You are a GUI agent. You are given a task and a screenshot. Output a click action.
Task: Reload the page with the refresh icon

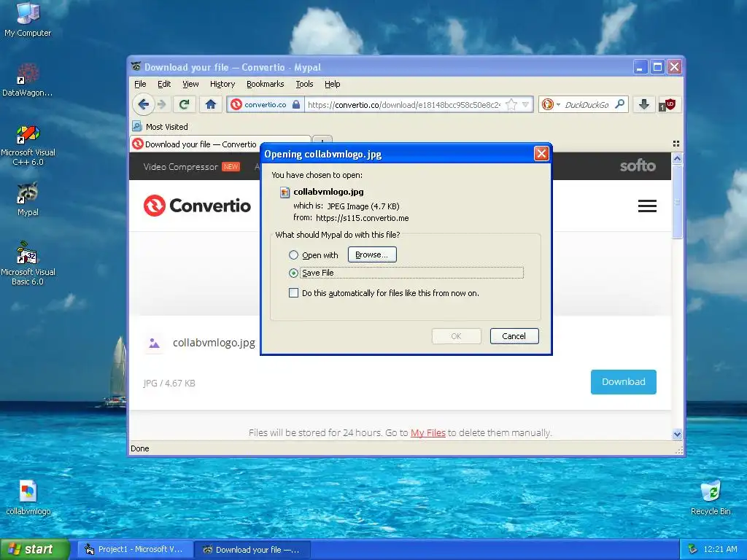click(x=185, y=104)
